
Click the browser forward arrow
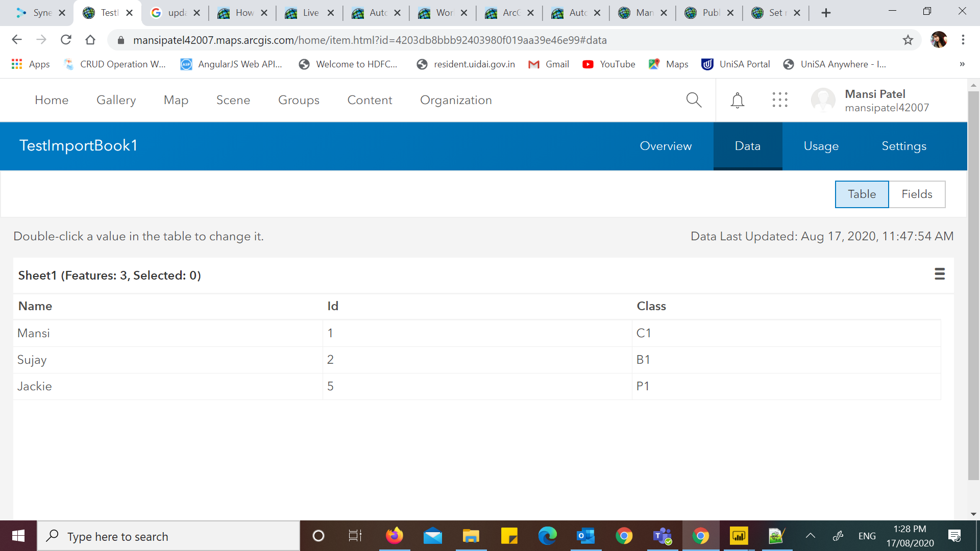41,40
